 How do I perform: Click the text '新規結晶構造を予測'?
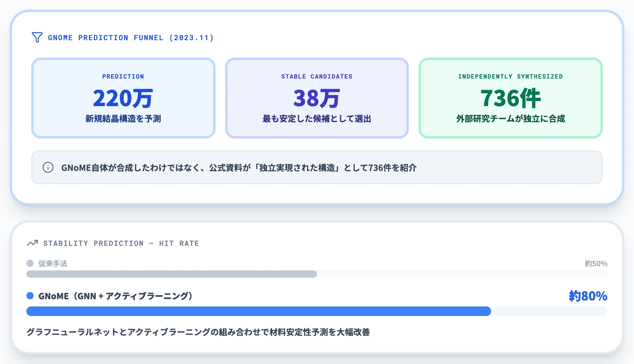pos(123,119)
